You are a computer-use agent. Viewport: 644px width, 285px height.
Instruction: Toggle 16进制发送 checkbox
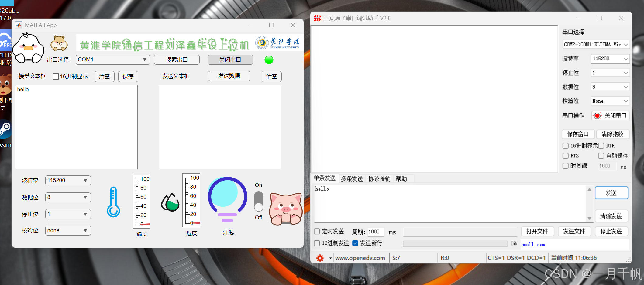[x=317, y=243]
